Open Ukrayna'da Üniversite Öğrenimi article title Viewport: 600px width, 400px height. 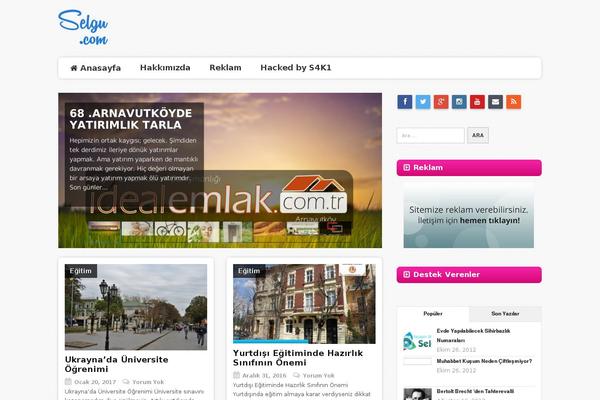pos(116,364)
